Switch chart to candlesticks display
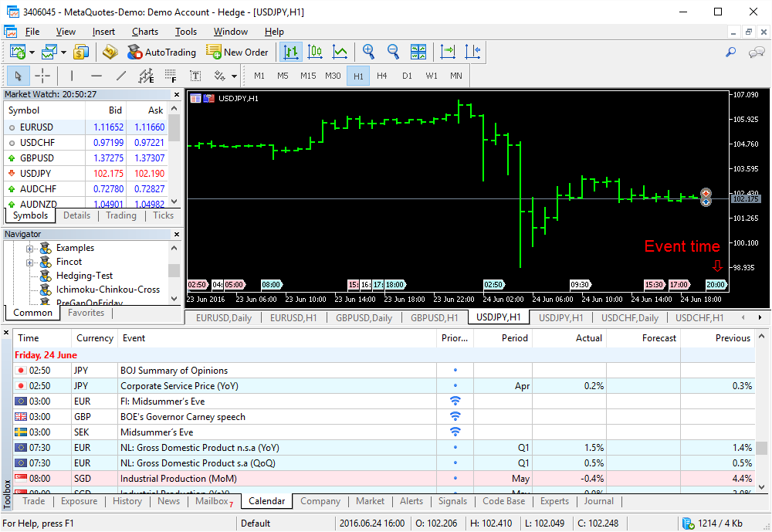Viewport: 772px width, 532px height. (315, 52)
